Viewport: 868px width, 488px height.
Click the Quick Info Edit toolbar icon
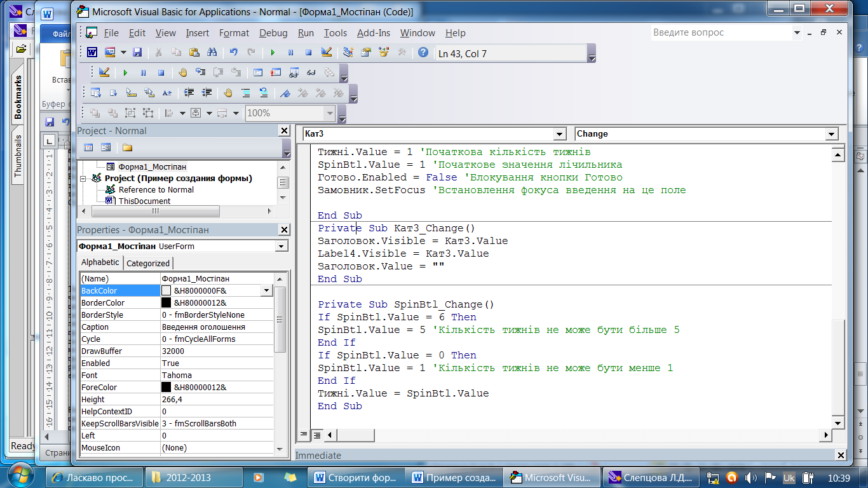[x=132, y=93]
